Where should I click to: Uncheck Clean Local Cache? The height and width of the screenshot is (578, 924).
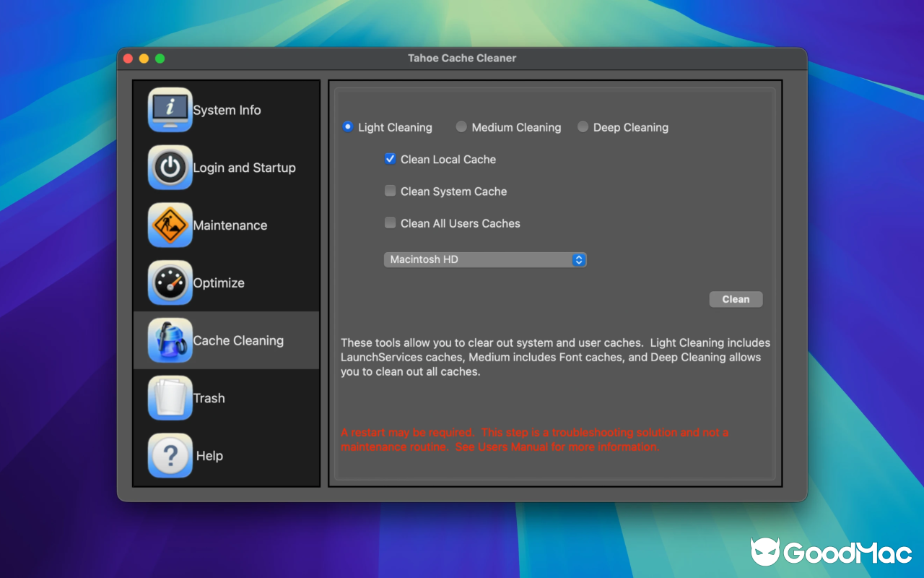390,159
